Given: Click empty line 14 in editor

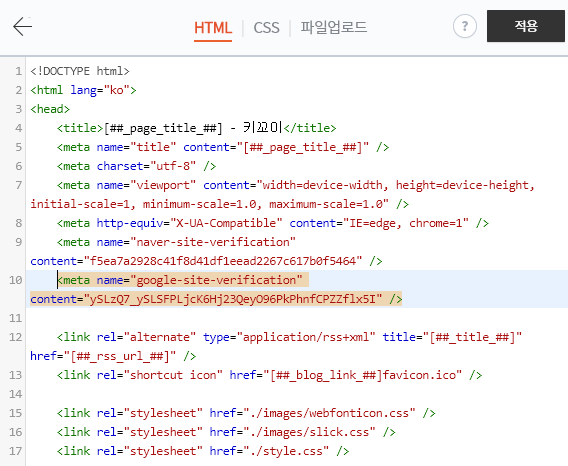Looking at the screenshot, I should pyautogui.click(x=297, y=394).
